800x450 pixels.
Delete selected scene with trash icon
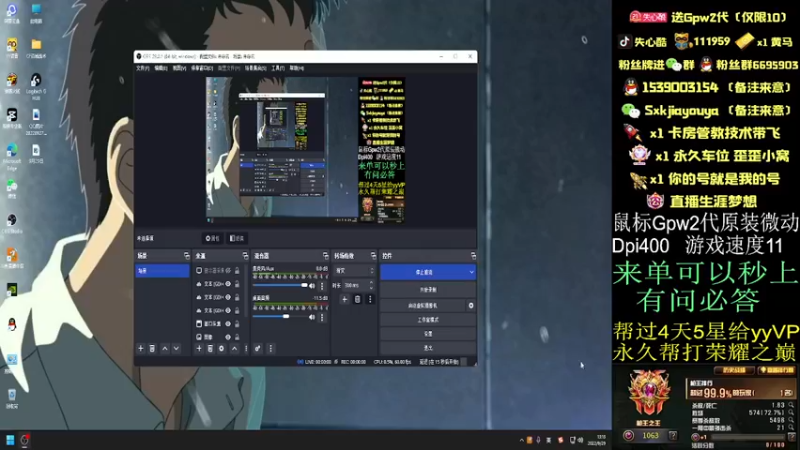(x=152, y=348)
